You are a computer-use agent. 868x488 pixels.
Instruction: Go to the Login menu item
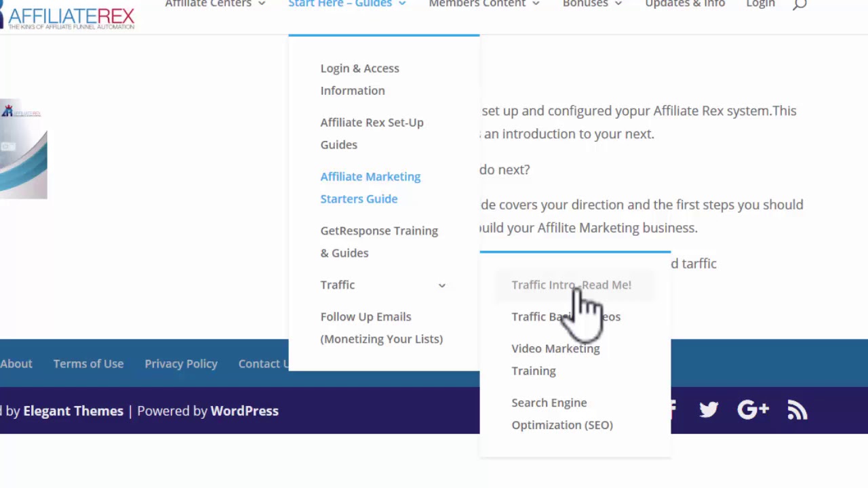(x=760, y=4)
